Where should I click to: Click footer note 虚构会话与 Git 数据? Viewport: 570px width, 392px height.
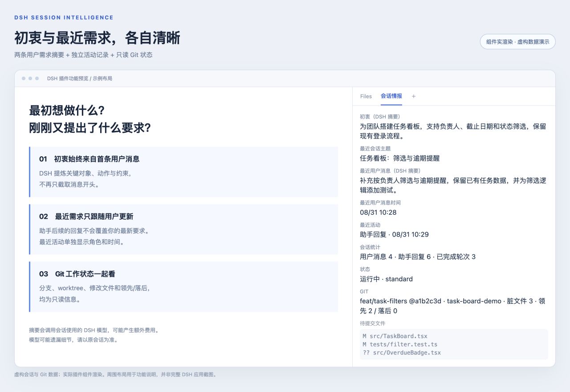click(37, 375)
